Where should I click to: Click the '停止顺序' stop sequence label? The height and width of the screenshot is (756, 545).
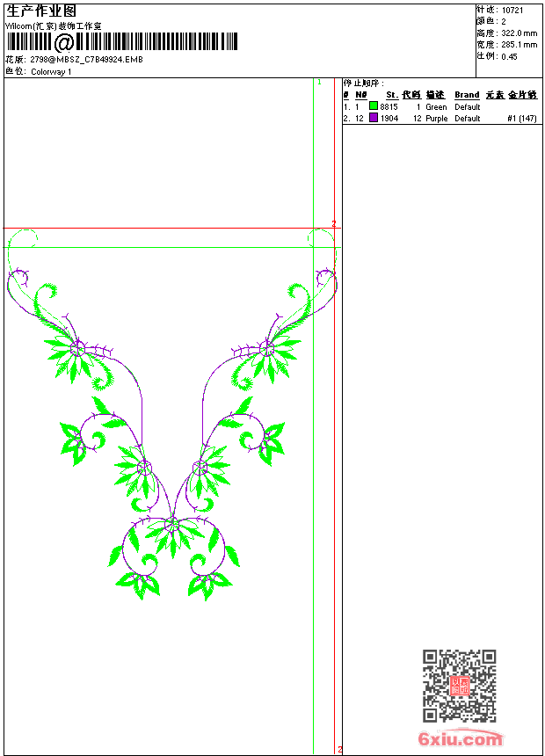pyautogui.click(x=364, y=84)
